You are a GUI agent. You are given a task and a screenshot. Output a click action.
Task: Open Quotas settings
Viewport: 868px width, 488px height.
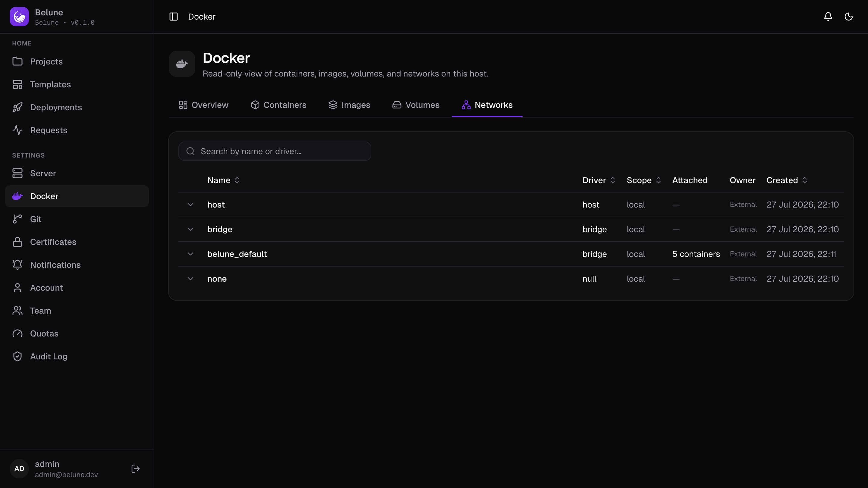click(x=77, y=334)
